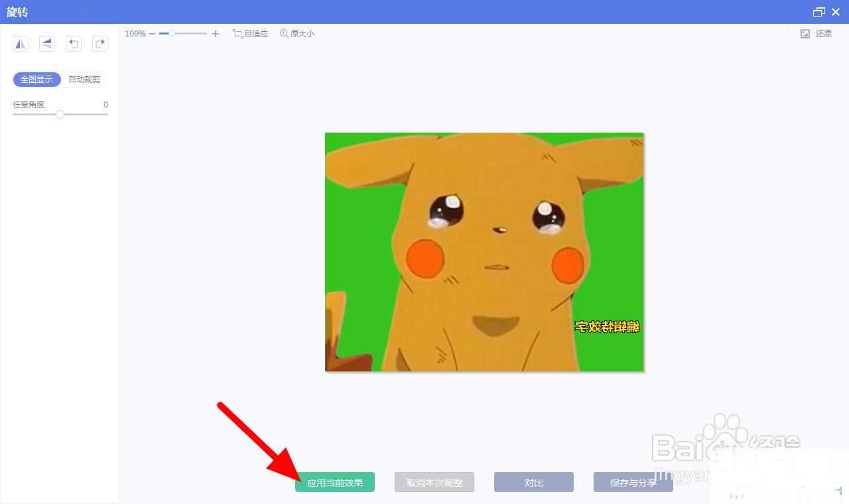
Task: Click the flip vertical icon
Action: pyautogui.click(x=47, y=44)
